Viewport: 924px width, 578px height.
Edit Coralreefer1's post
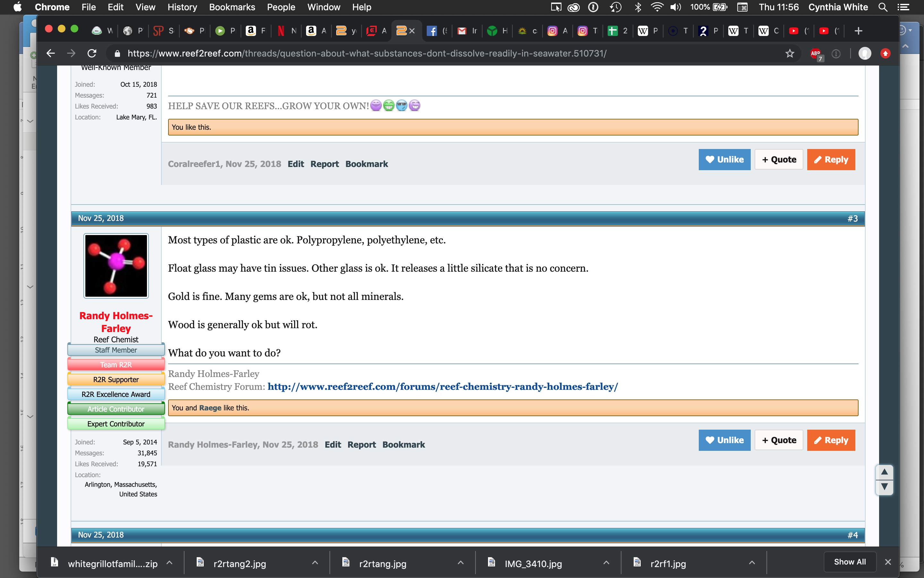click(x=295, y=164)
